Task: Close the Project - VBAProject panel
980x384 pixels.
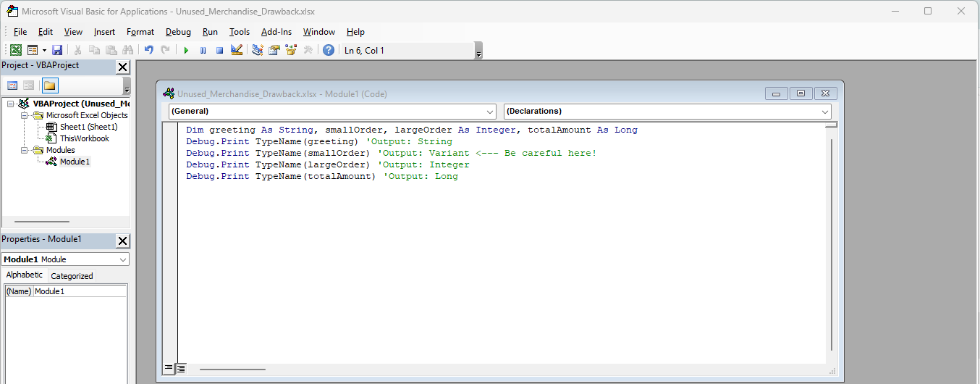Action: coord(122,67)
